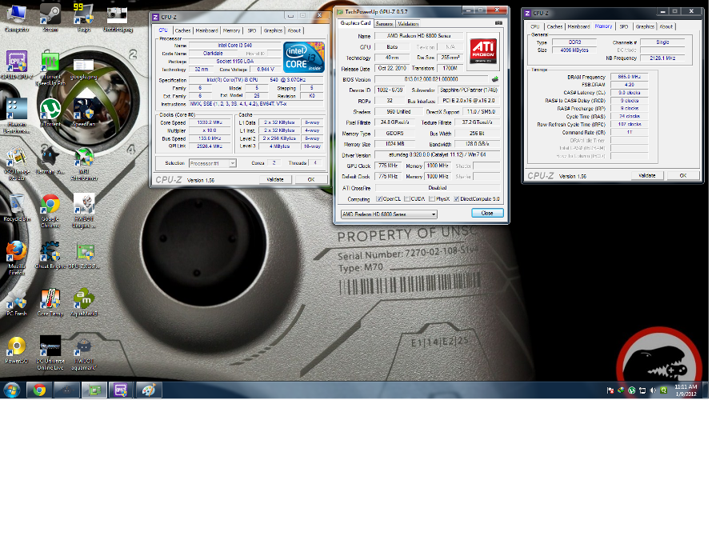Open the Computer desktop icon
This screenshot has width=728, height=560.
[17, 18]
